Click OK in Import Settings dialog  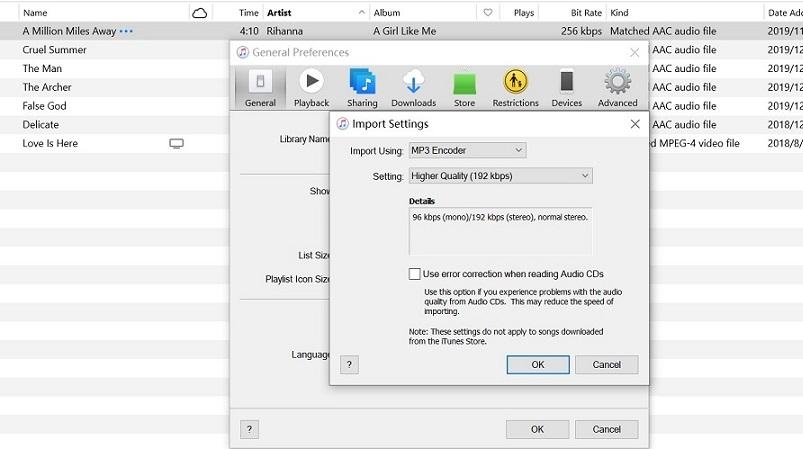[537, 365]
